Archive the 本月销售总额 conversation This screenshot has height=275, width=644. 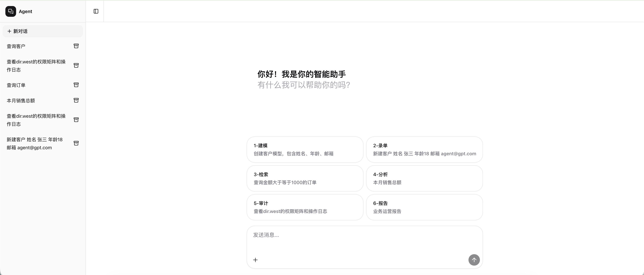(x=76, y=100)
